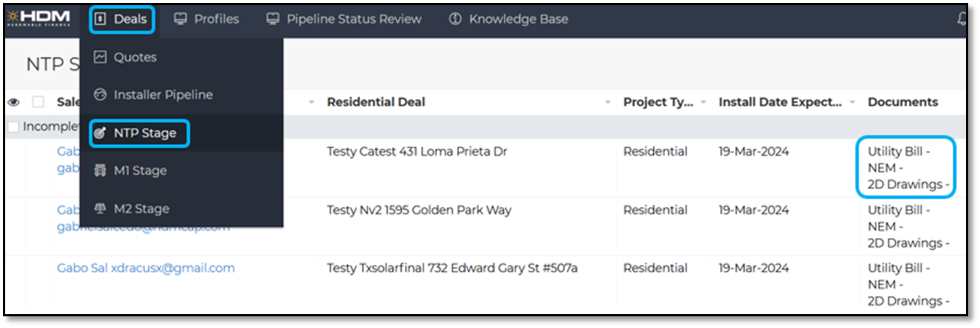The image size is (980, 328).
Task: Toggle the select-all checkbox in table header
Action: (x=38, y=102)
